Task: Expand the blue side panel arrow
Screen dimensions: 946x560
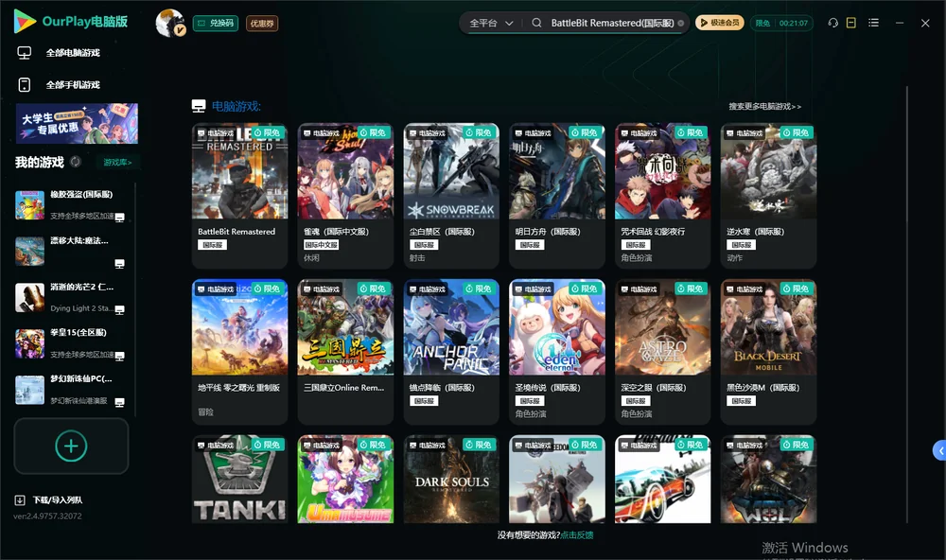Action: (x=940, y=450)
